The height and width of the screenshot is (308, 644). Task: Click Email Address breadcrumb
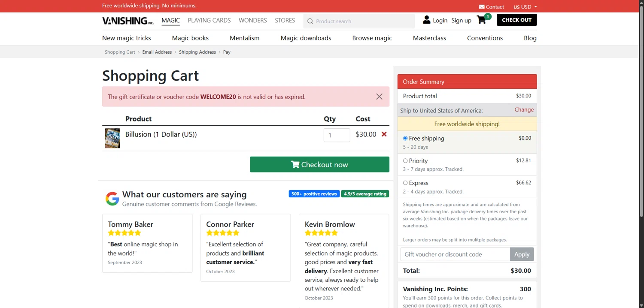click(157, 52)
